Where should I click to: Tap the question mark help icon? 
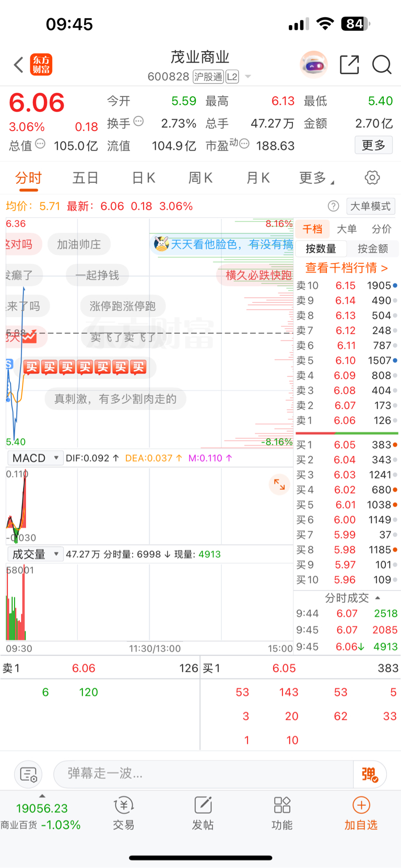pyautogui.click(x=333, y=206)
